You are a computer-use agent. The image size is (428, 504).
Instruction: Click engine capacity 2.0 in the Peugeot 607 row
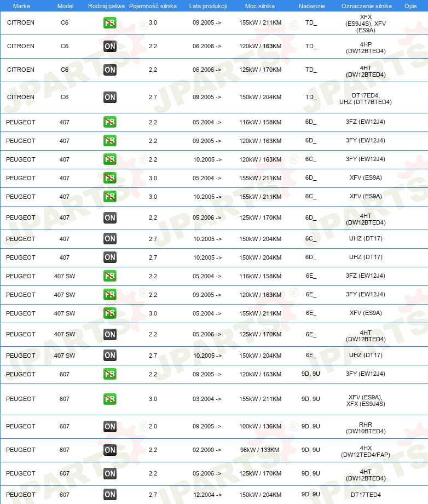[153, 426]
